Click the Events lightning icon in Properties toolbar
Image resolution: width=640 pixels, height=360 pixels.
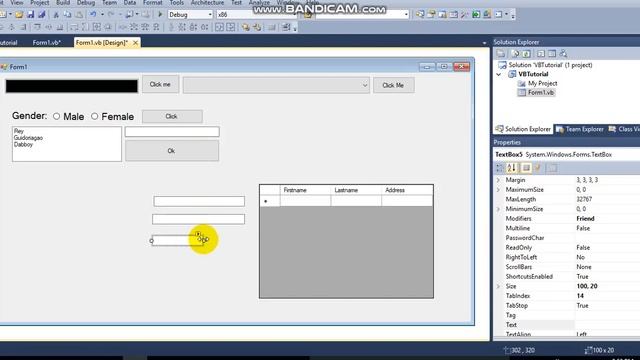pyautogui.click(x=538, y=168)
